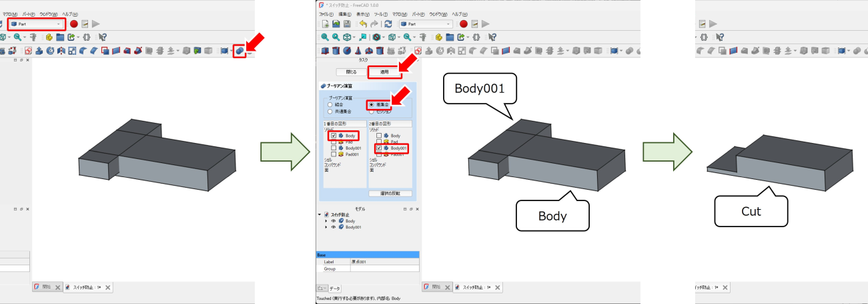
Task: Open the Part workbench dropdown in middle window
Action: 426,23
